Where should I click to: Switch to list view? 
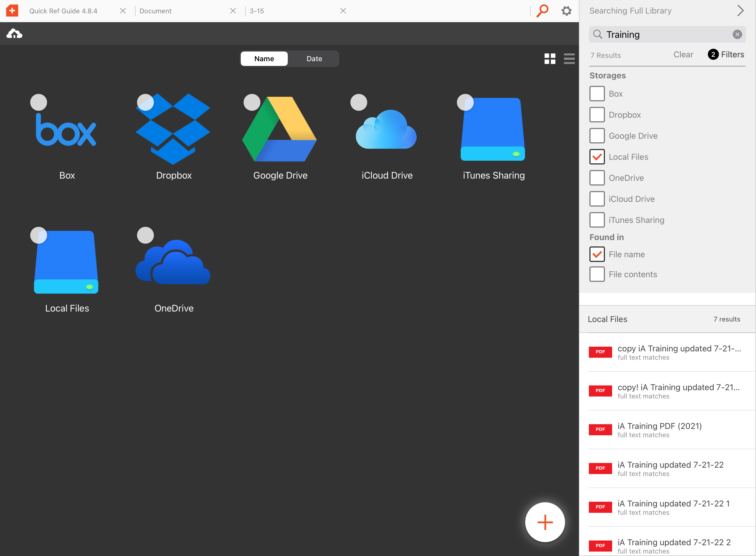coord(569,58)
